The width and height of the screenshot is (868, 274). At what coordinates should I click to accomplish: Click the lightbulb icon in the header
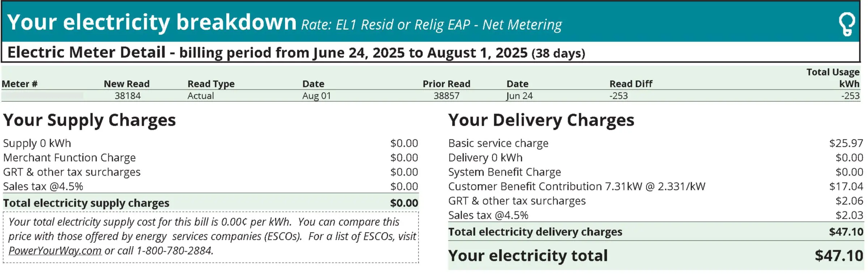[847, 24]
